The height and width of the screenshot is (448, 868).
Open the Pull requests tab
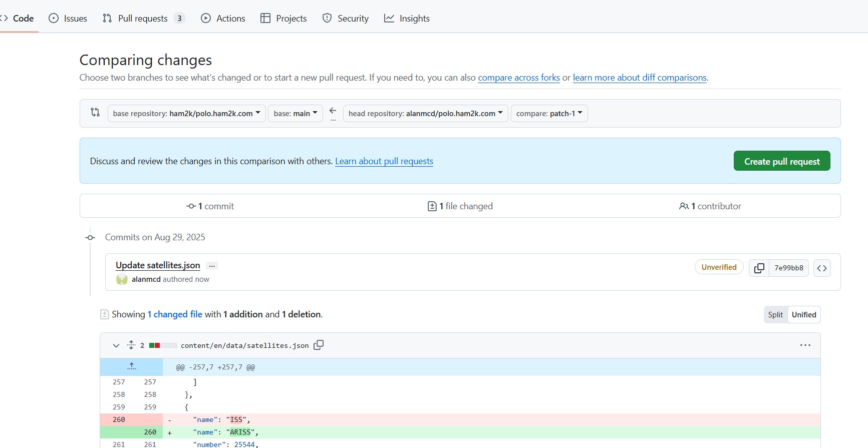pyautogui.click(x=143, y=19)
